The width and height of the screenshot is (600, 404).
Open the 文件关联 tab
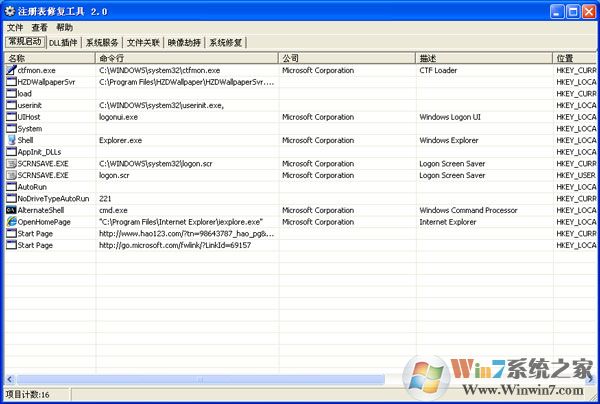click(143, 42)
